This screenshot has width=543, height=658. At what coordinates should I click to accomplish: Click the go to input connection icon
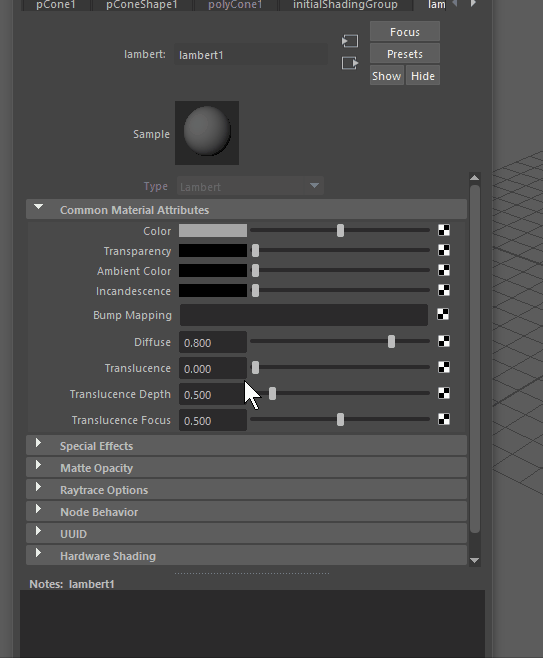(350, 41)
